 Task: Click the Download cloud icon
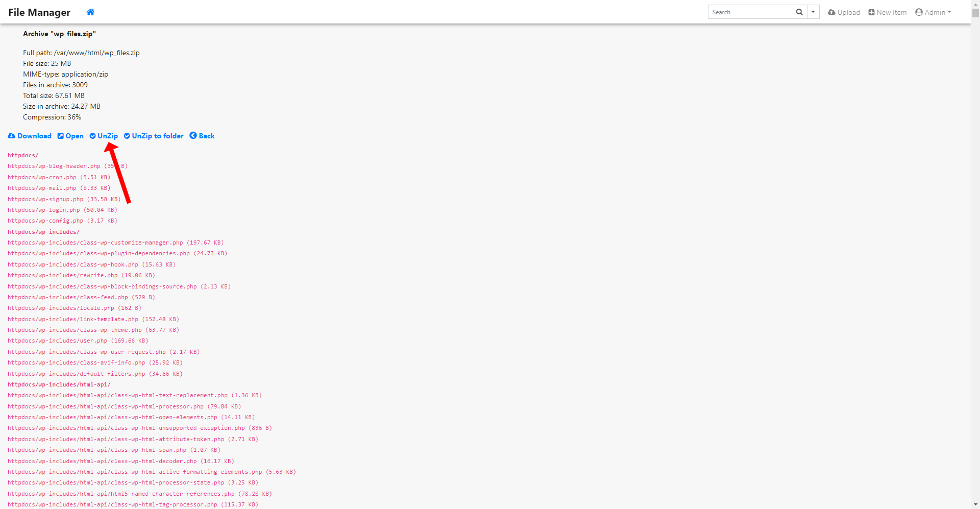point(11,136)
